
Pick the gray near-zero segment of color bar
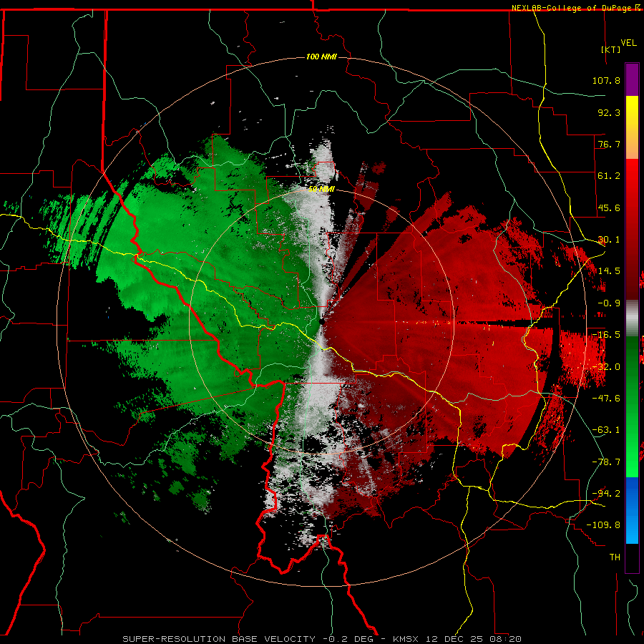pyautogui.click(x=632, y=318)
